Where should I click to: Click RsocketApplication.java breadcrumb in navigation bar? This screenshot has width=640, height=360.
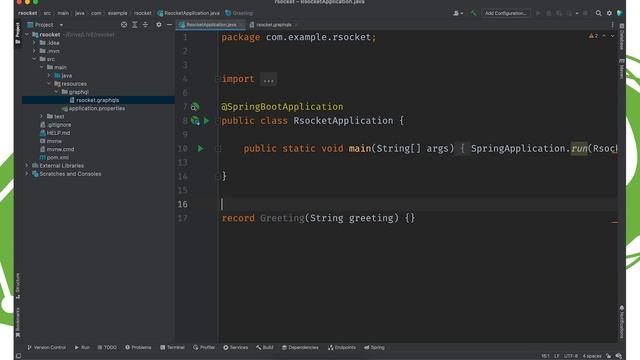click(x=189, y=13)
